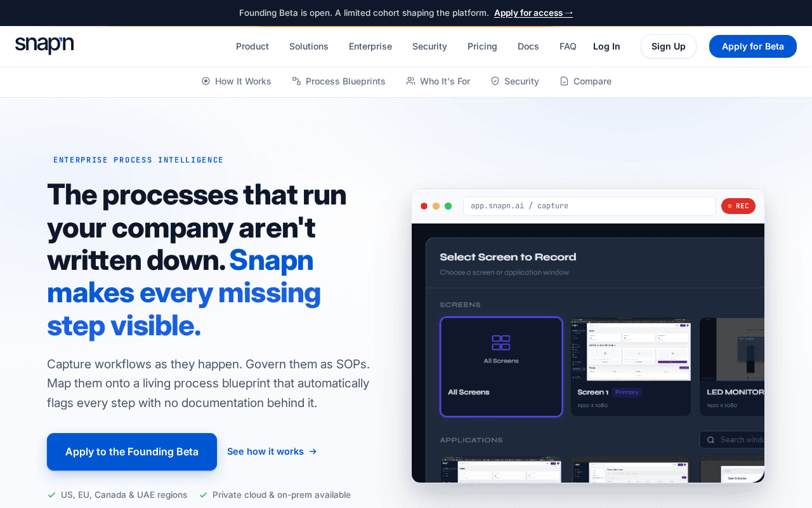Click Apply for Beta in the header
This screenshot has width=812, height=508.
click(753, 46)
